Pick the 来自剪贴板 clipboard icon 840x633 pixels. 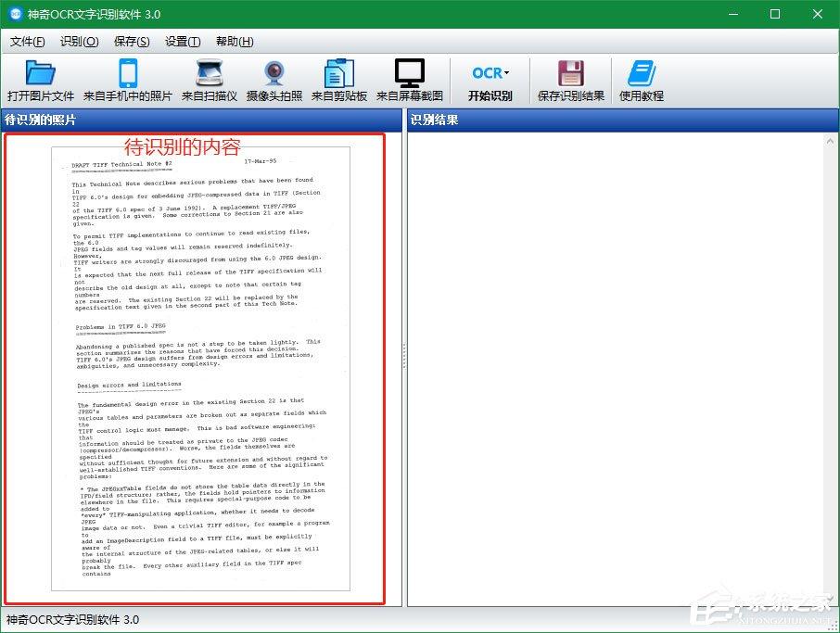click(339, 73)
